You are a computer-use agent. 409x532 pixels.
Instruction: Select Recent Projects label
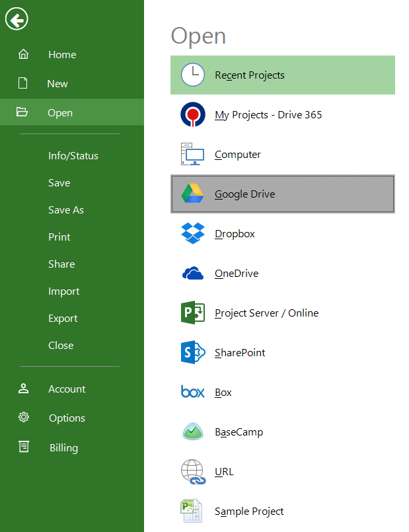click(250, 75)
